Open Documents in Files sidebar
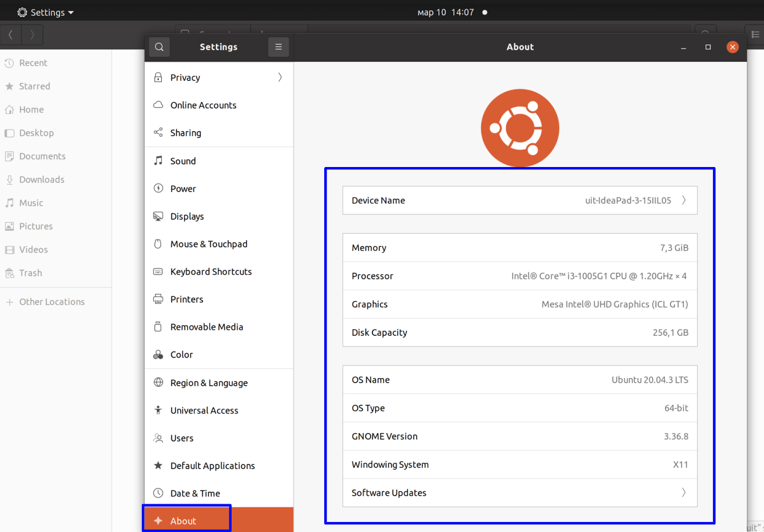This screenshot has height=532, width=764. 56,156
